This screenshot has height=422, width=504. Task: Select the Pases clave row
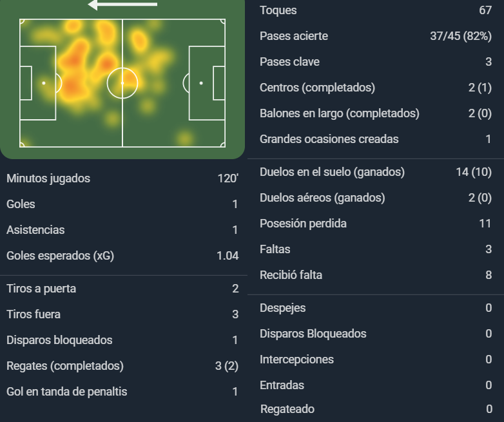[376, 62]
